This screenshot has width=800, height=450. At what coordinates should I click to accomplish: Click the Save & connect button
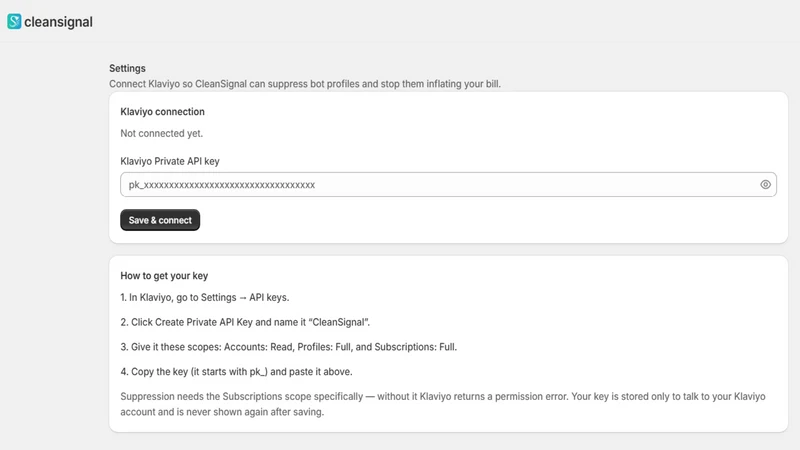point(160,220)
